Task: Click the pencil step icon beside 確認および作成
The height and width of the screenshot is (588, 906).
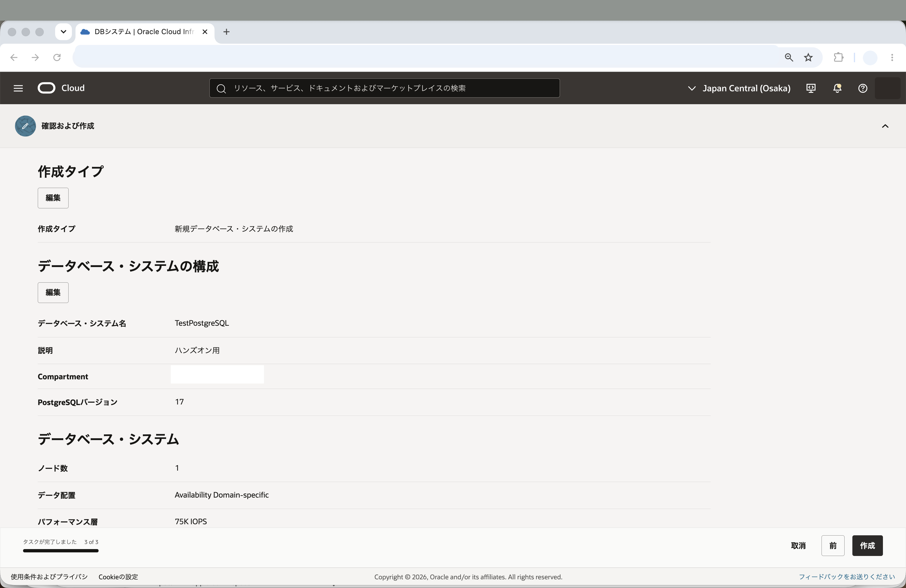Action: tap(25, 126)
